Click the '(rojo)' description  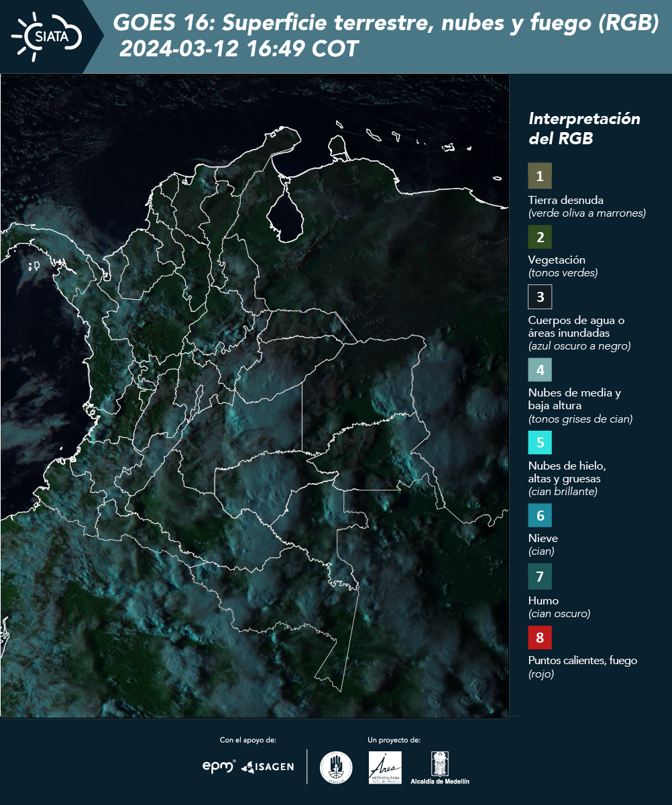541,675
